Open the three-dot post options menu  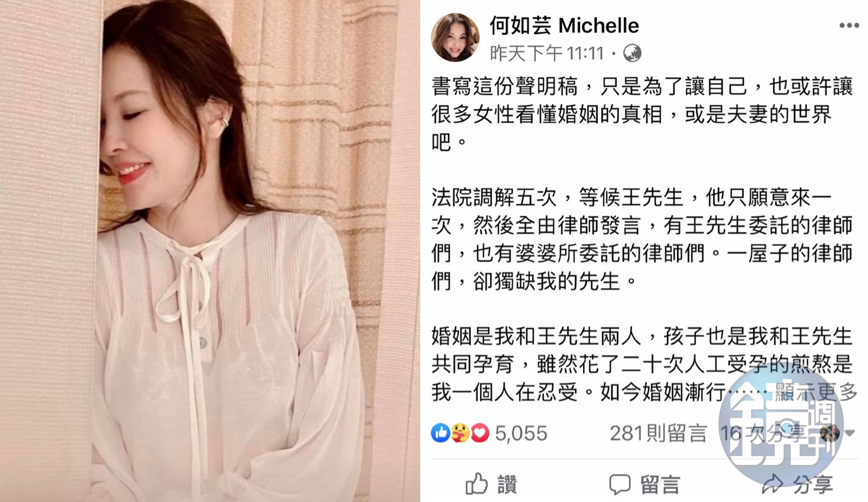tap(848, 26)
